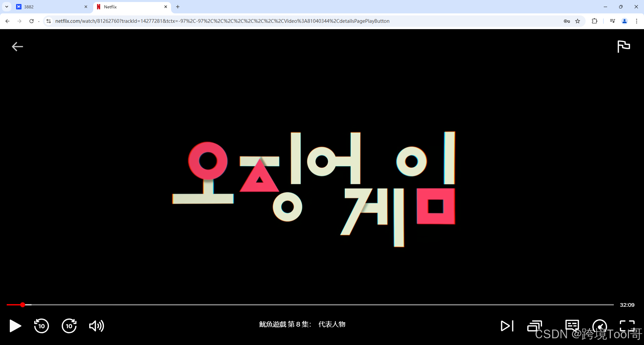Screen dimensions: 644x345
Task: Skip forward 10 seconds
Action: point(69,326)
